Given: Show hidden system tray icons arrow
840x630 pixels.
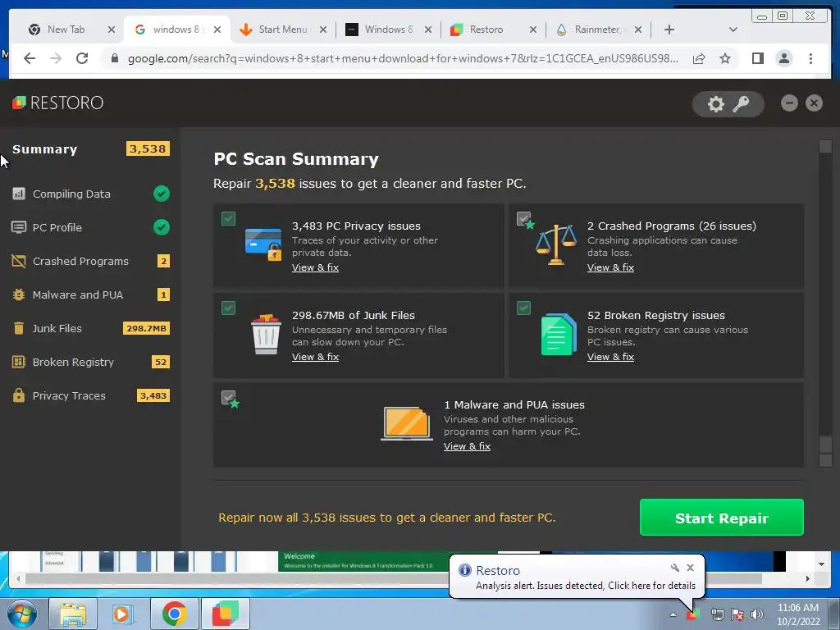Looking at the screenshot, I should point(673,614).
